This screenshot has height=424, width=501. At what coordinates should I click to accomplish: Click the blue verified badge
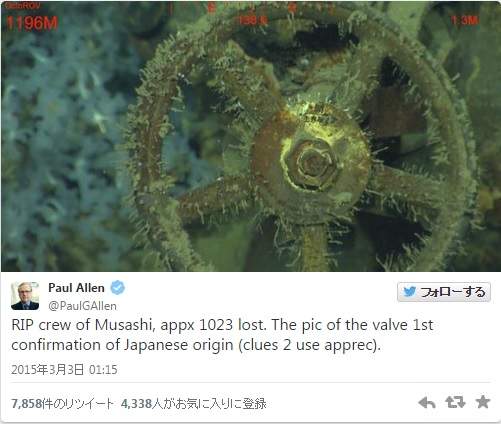point(117,287)
